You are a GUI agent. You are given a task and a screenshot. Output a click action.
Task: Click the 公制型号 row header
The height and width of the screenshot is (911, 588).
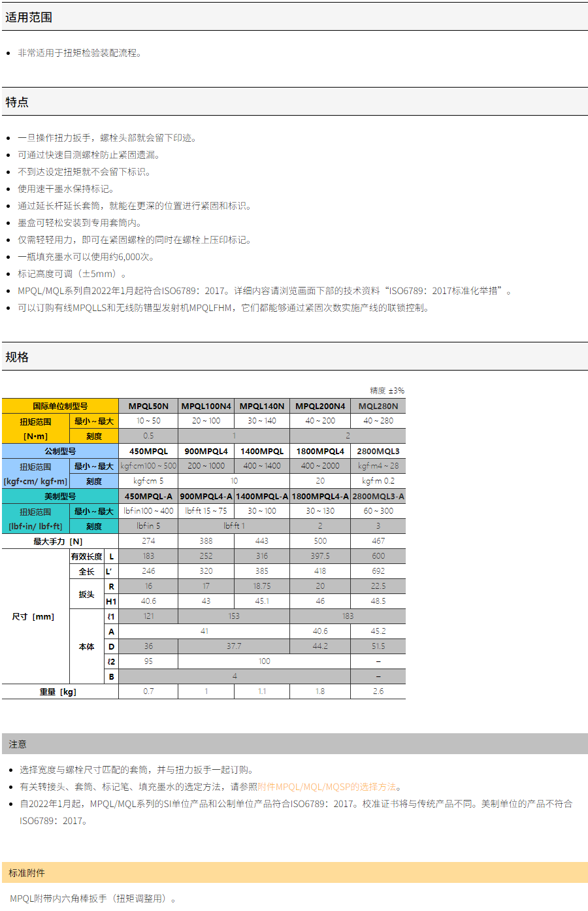point(60,451)
